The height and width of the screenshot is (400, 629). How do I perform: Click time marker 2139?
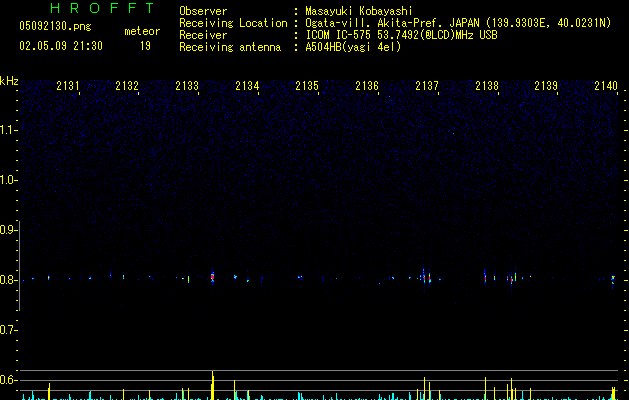(x=546, y=86)
